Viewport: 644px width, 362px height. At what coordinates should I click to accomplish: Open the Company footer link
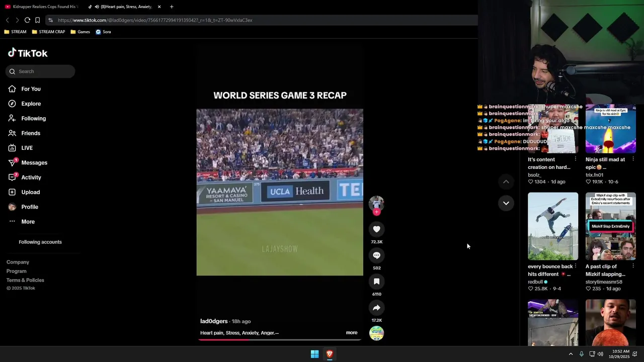(x=18, y=262)
